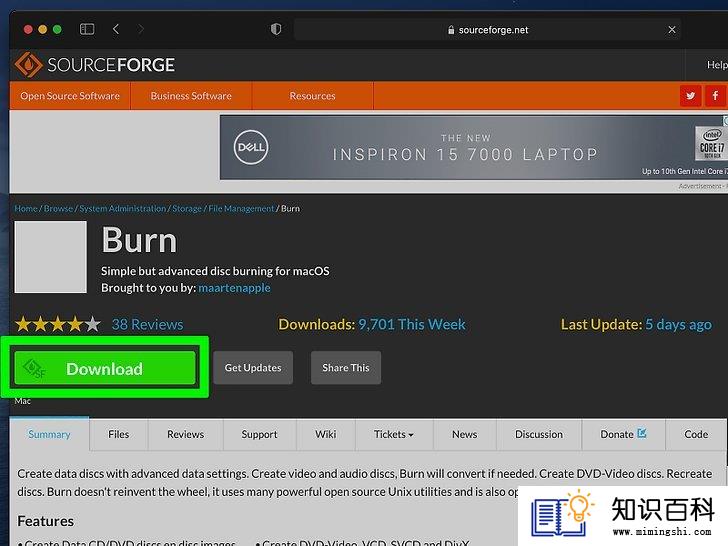Viewport: 728px width, 546px height.
Task: Click the Share This button
Action: [x=346, y=368]
